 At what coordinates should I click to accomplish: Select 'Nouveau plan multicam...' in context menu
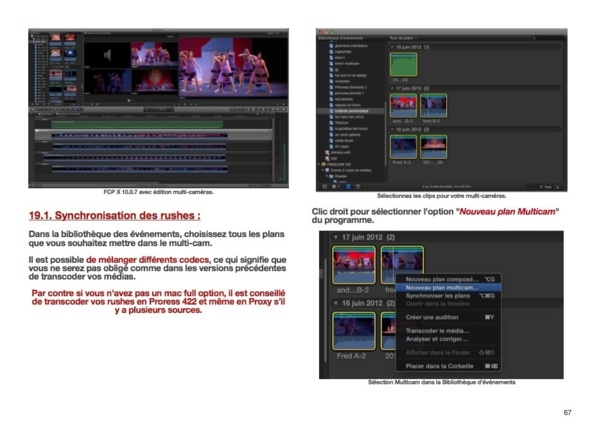pyautogui.click(x=448, y=288)
